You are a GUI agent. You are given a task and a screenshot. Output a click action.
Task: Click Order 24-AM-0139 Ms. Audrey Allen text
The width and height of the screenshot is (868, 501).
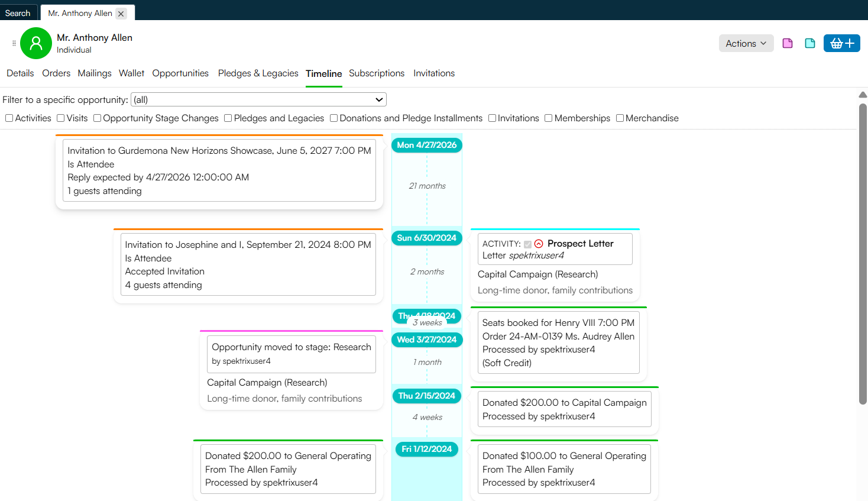coord(558,336)
